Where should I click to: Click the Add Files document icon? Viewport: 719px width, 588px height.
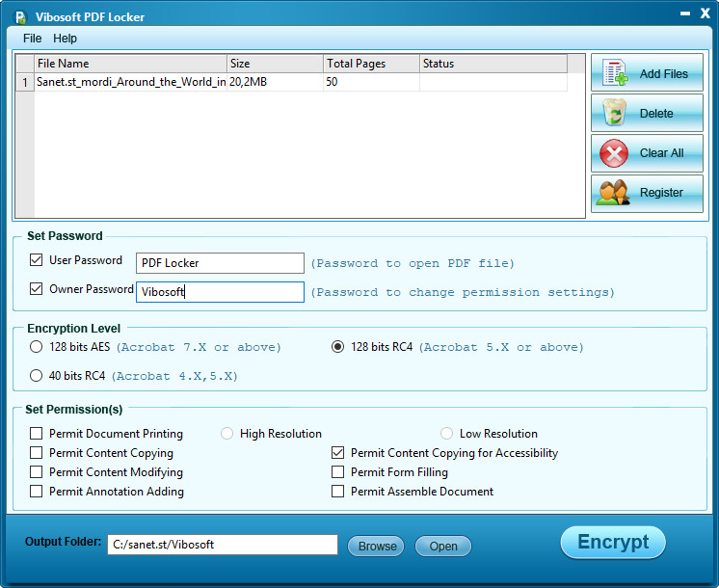[x=615, y=72]
